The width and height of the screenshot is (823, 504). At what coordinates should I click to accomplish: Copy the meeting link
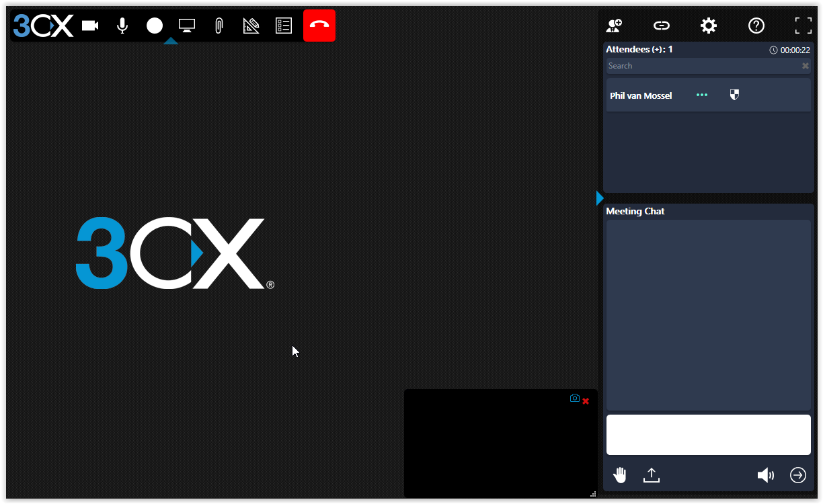pyautogui.click(x=662, y=26)
